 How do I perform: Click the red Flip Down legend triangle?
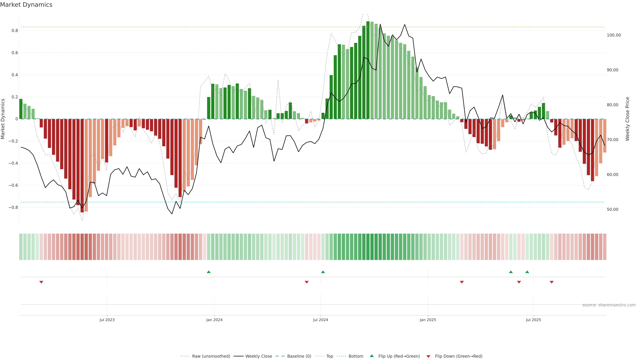428,356
